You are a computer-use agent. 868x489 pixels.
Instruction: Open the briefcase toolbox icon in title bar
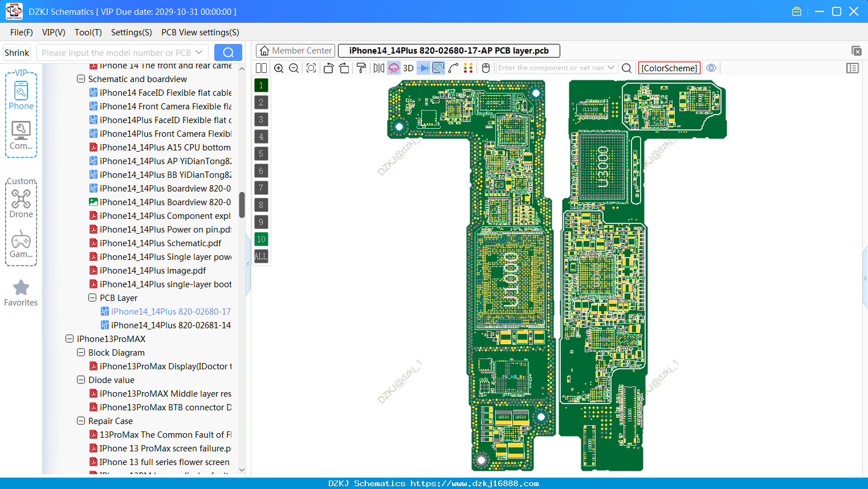coord(797,11)
